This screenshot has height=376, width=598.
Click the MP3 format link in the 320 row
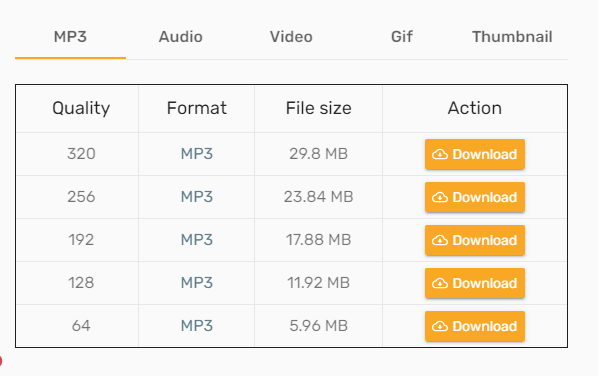(197, 154)
